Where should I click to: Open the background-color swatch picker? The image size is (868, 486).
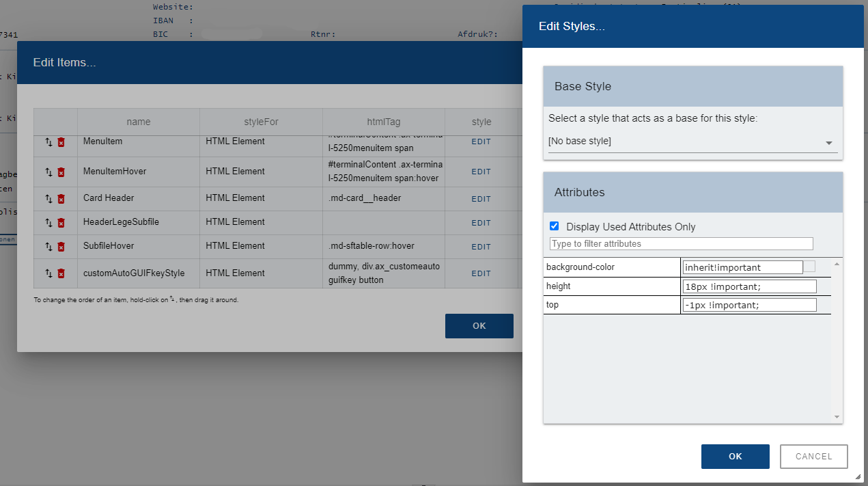pos(809,267)
